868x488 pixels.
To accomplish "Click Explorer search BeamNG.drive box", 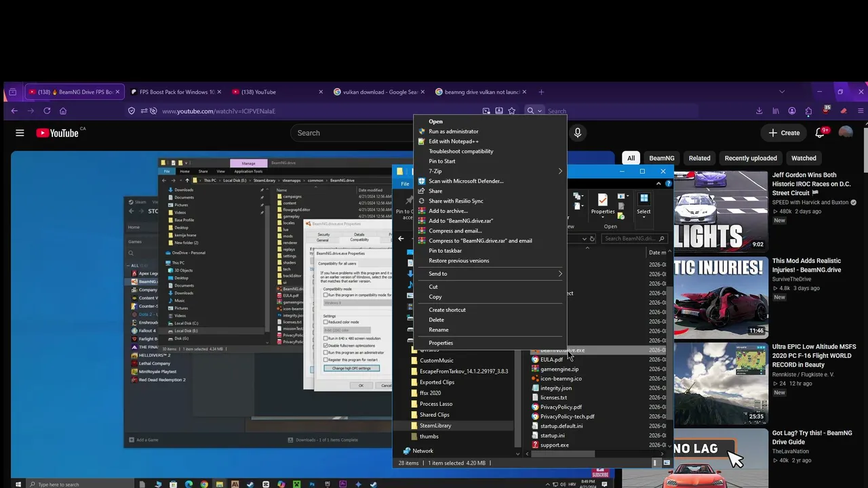I will pyautogui.click(x=634, y=239).
